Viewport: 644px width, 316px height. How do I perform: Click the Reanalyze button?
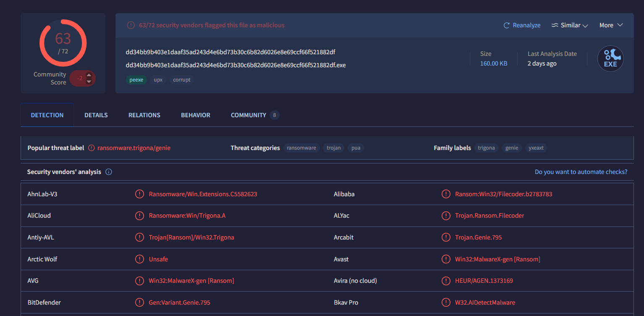(526, 25)
